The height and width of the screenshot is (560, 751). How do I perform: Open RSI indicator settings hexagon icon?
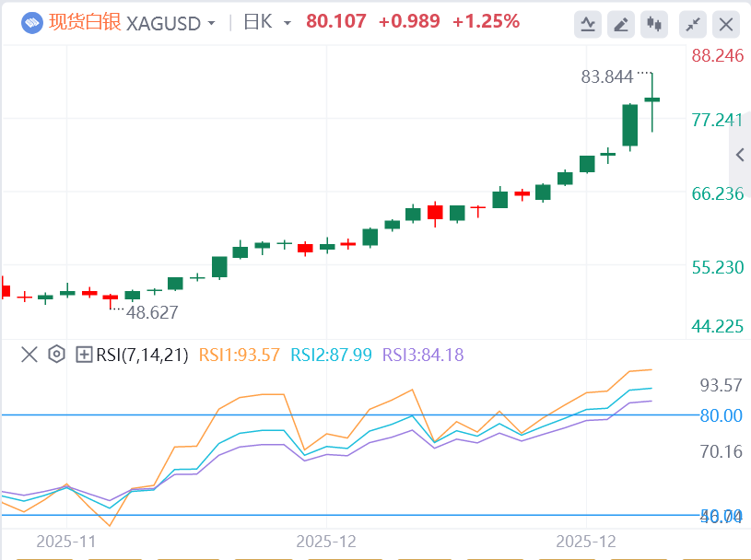[x=56, y=354]
